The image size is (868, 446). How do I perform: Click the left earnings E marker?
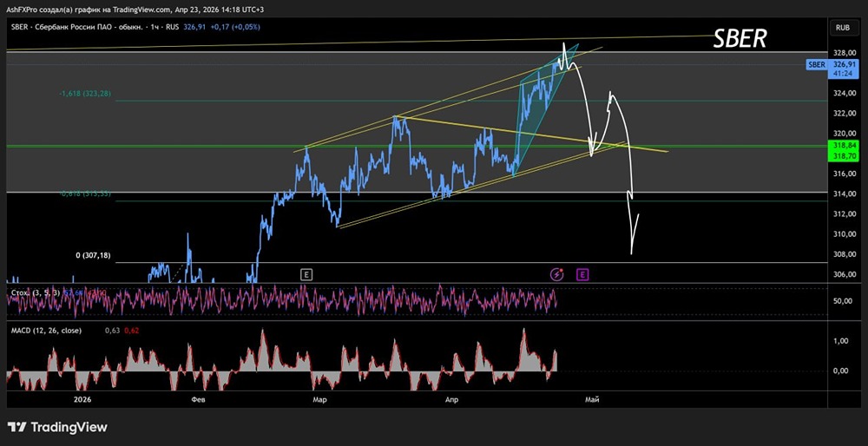(306, 274)
